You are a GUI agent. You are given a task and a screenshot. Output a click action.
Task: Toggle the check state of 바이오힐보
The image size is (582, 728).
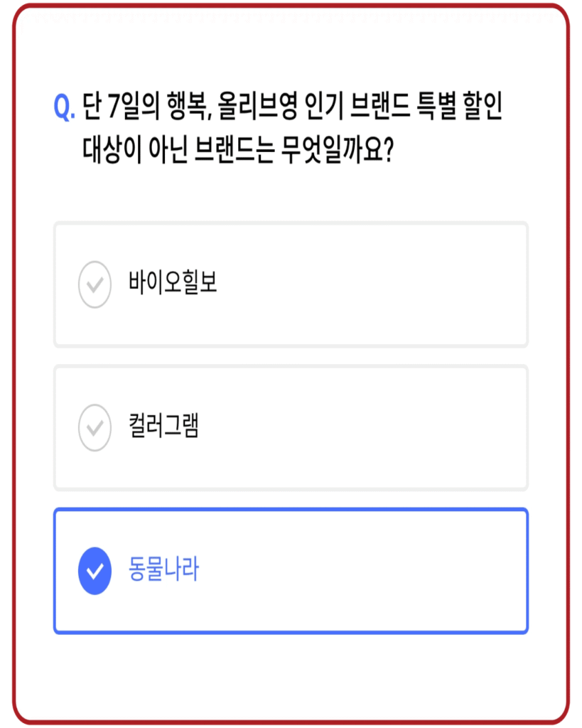click(290, 285)
